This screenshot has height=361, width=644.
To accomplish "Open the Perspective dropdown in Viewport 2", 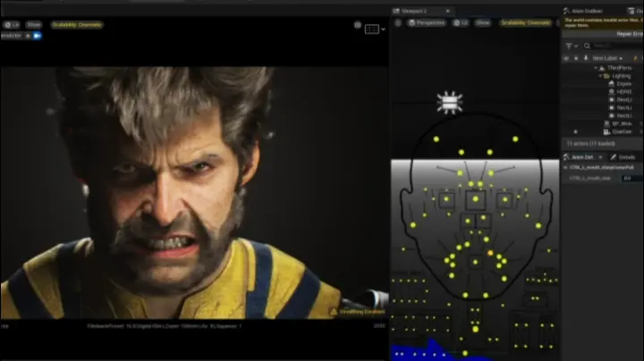I will tap(427, 23).
